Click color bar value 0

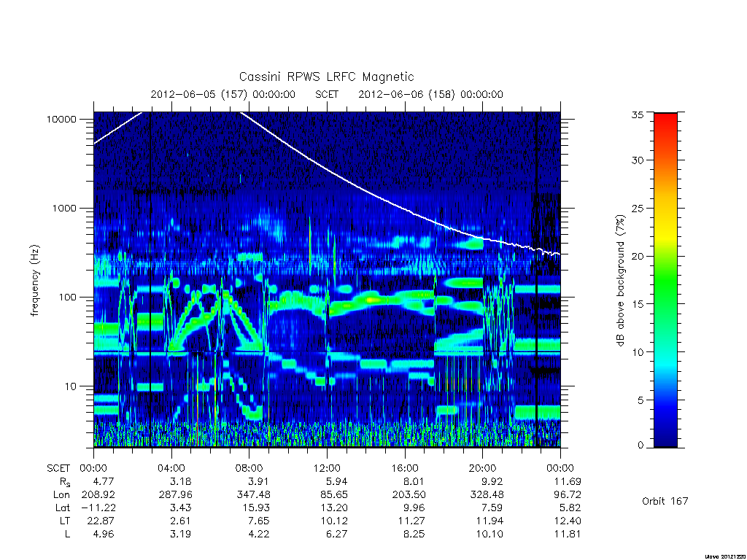pos(640,446)
